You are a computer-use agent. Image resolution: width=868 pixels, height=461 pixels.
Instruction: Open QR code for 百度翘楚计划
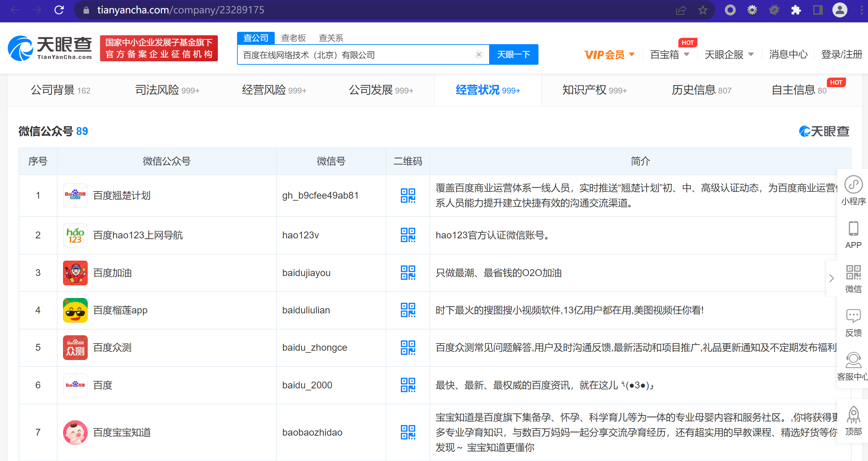pyautogui.click(x=408, y=196)
